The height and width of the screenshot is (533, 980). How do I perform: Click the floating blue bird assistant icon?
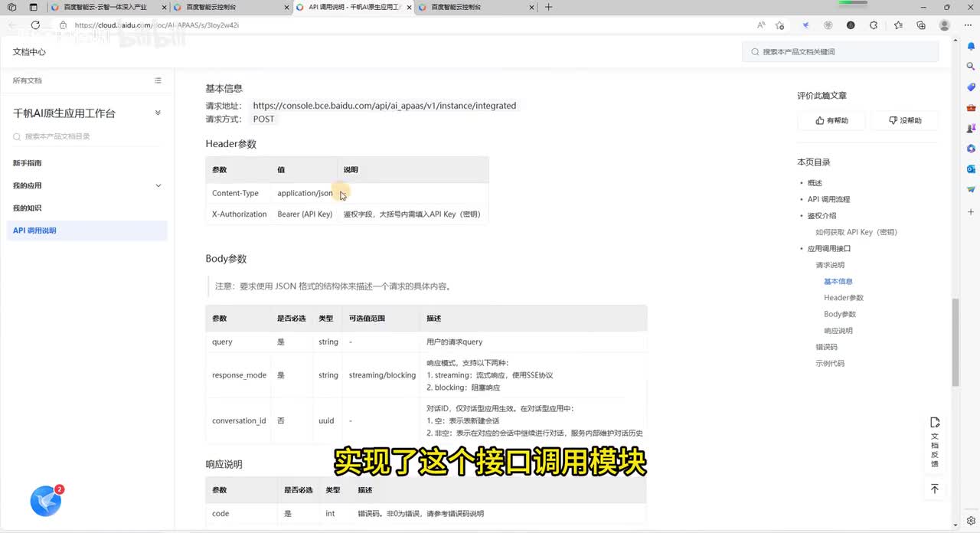(46, 501)
